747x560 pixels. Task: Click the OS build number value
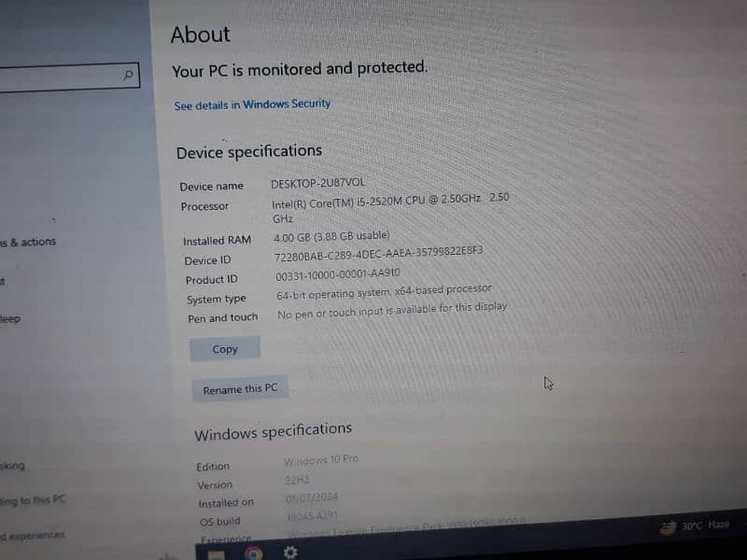pos(313,516)
